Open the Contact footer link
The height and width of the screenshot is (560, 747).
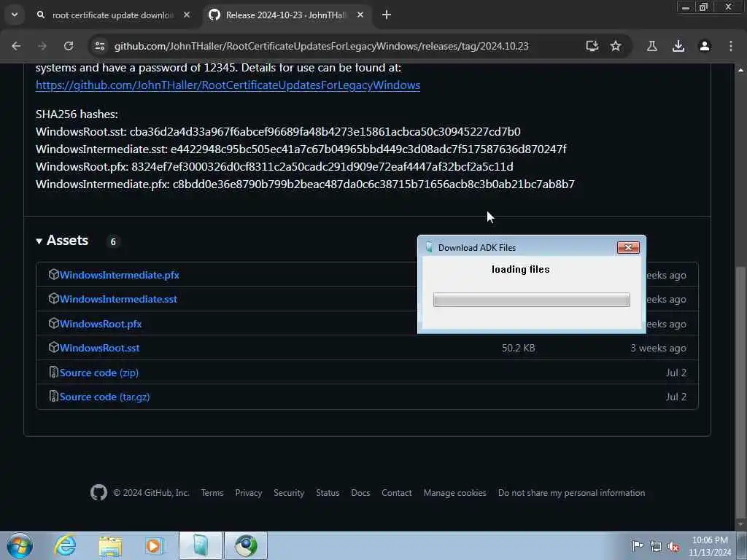coord(396,494)
